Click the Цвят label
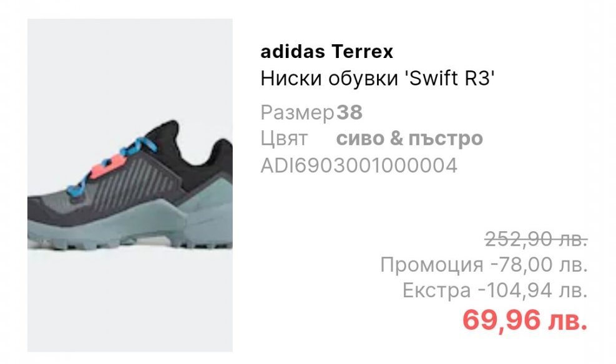Image resolution: width=616 pixels, height=364 pixels. pyautogui.click(x=283, y=138)
